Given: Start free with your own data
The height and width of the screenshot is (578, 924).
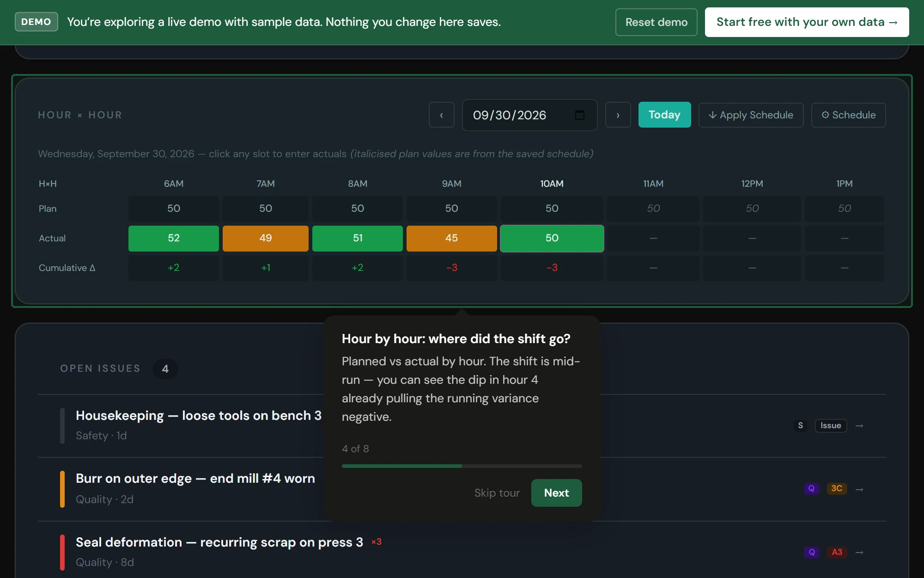Looking at the screenshot, I should pyautogui.click(x=807, y=22).
